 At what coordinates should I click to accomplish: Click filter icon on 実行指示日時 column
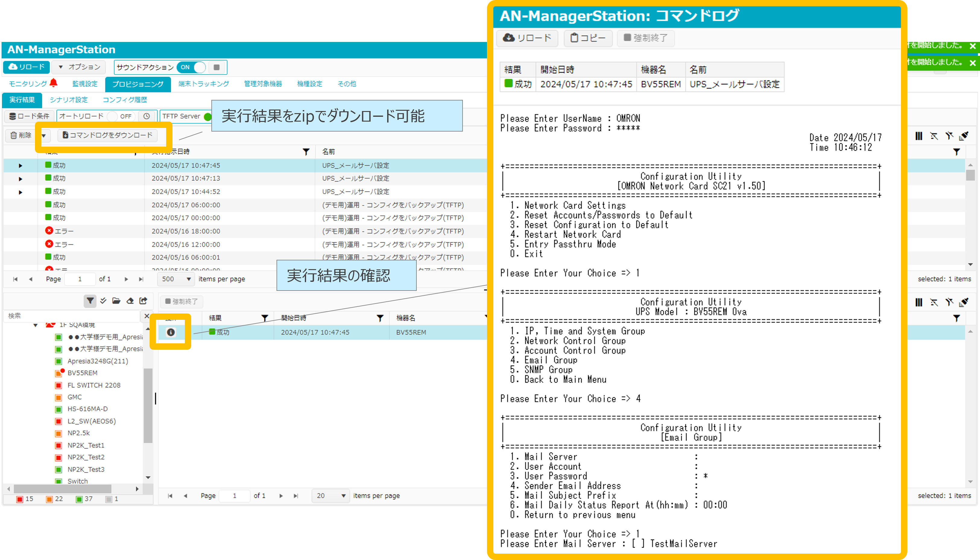(306, 152)
